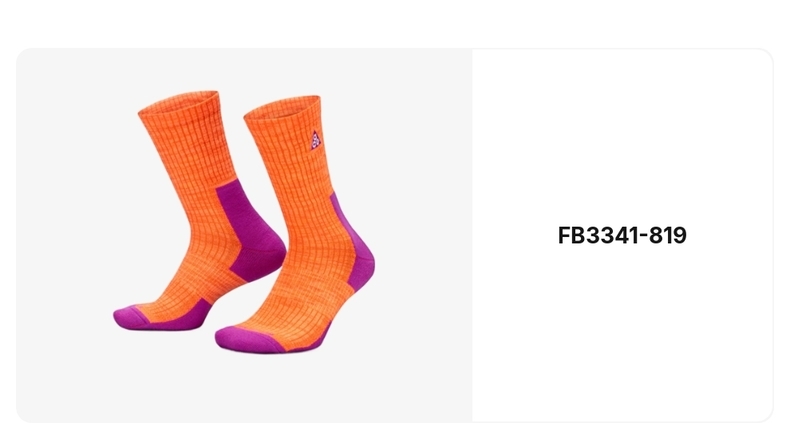Viewport: 790px width, 423px height.
Task: Click the white panel below product code
Action: 622,332
